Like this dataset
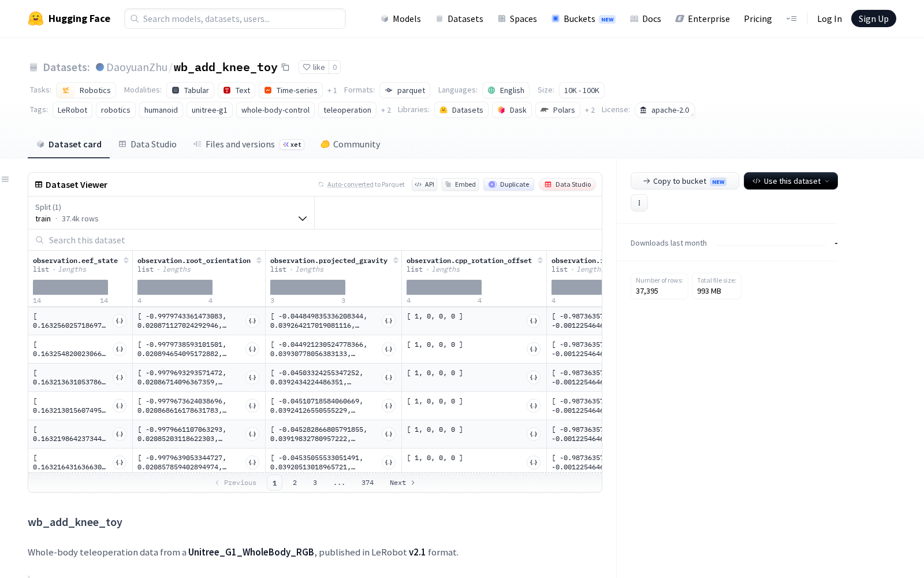Screen dimensions: 924x578 [x=314, y=67]
